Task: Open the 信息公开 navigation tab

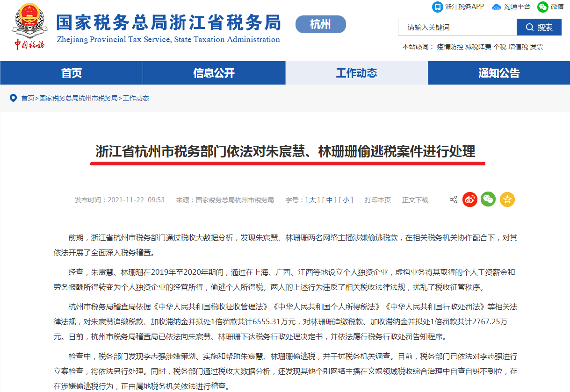Action: (x=214, y=72)
